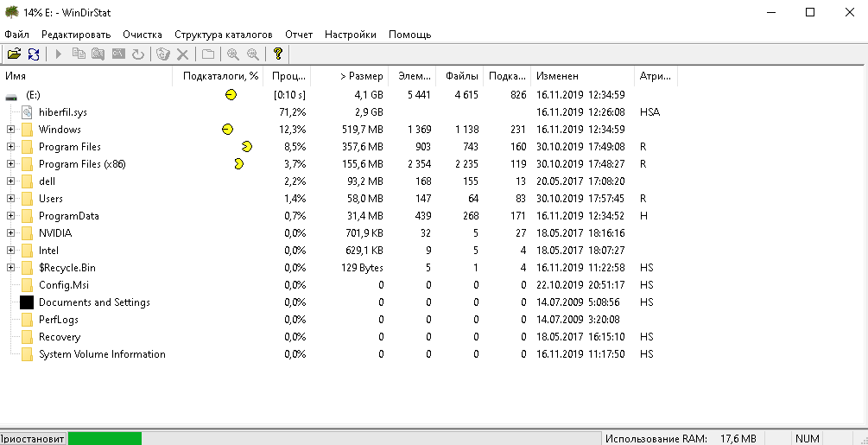Click the yellow question mark Help icon

click(278, 54)
